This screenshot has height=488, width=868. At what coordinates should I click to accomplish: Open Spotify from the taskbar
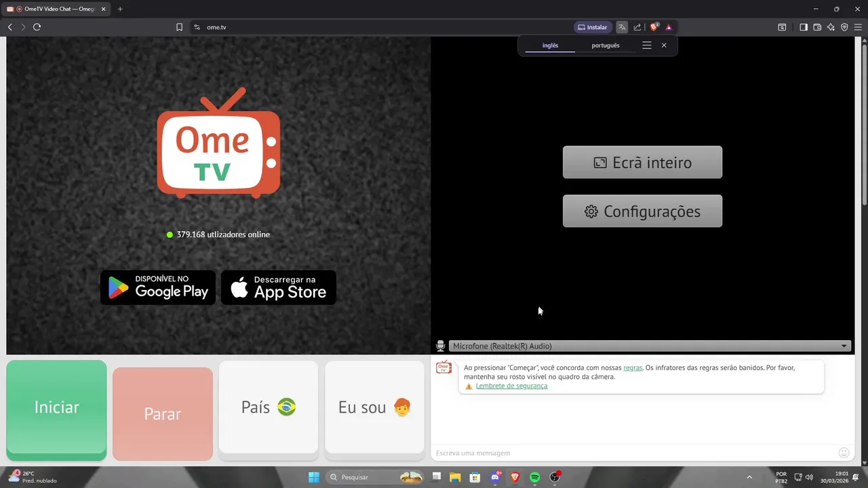click(534, 477)
